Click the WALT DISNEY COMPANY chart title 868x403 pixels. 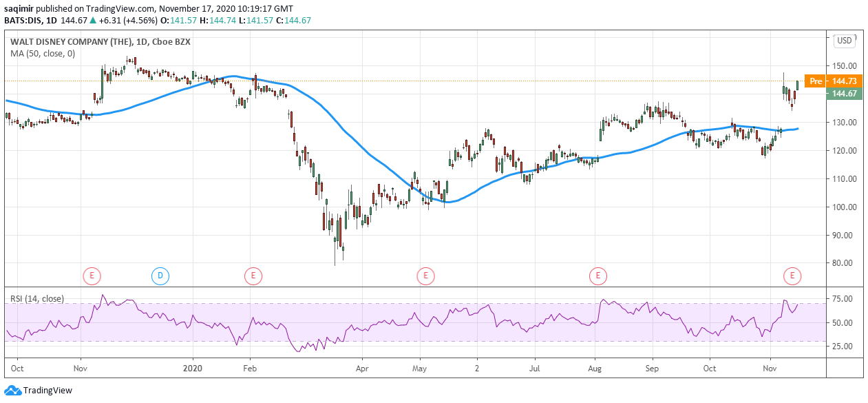point(100,41)
